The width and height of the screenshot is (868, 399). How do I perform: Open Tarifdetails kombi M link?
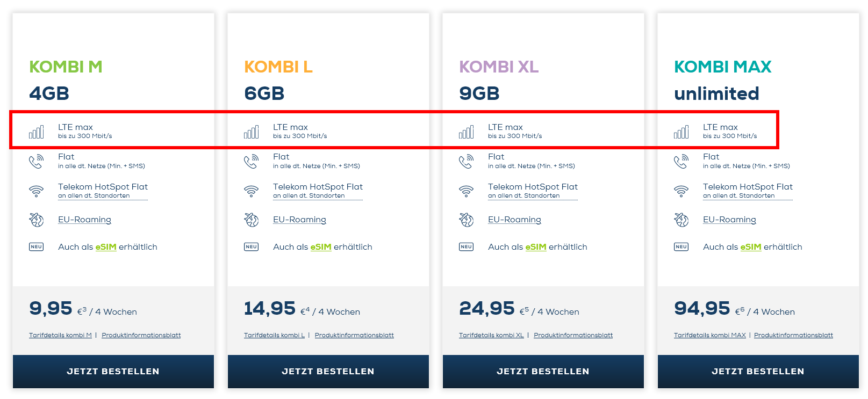pyautogui.click(x=60, y=335)
